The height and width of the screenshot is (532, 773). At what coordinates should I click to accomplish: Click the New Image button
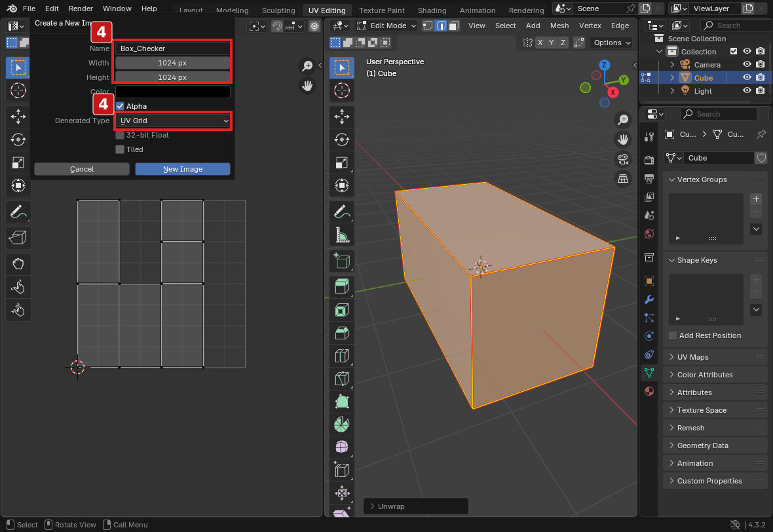[183, 169]
